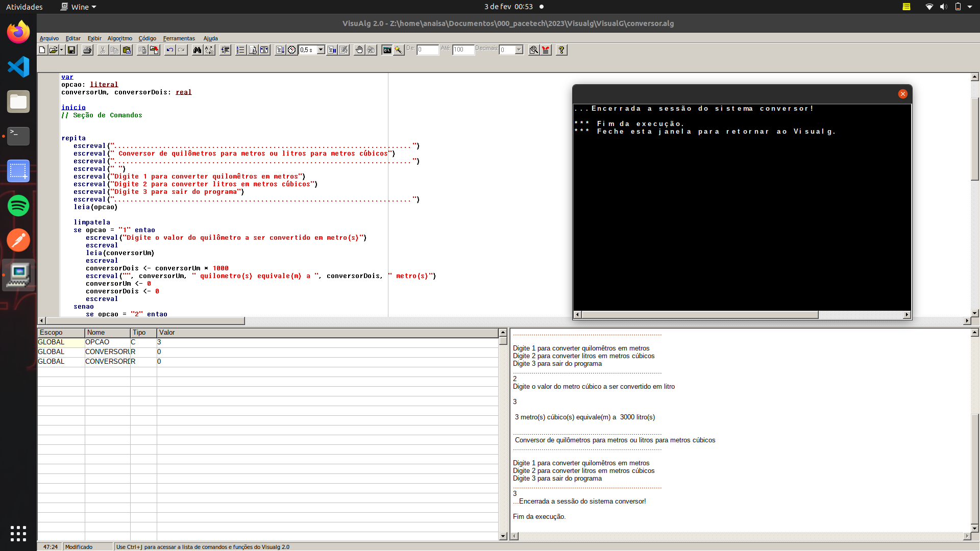
Task: Open the Decimais dropdown
Action: point(519,49)
